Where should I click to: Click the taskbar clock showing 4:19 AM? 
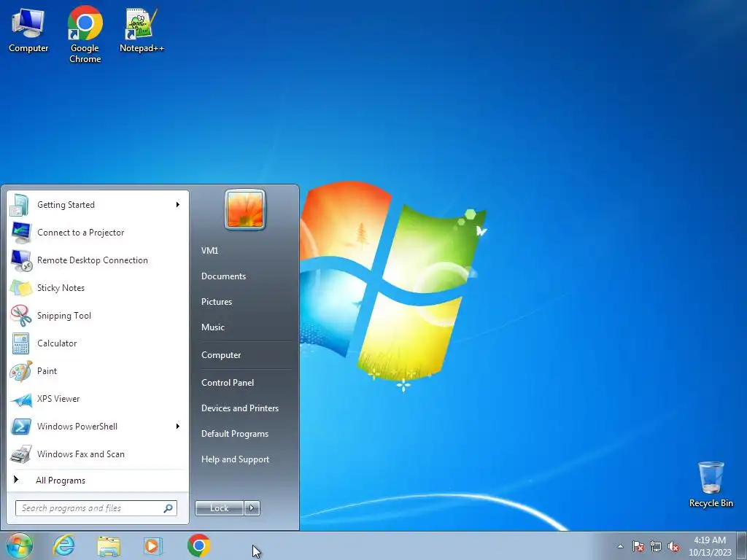point(710,546)
